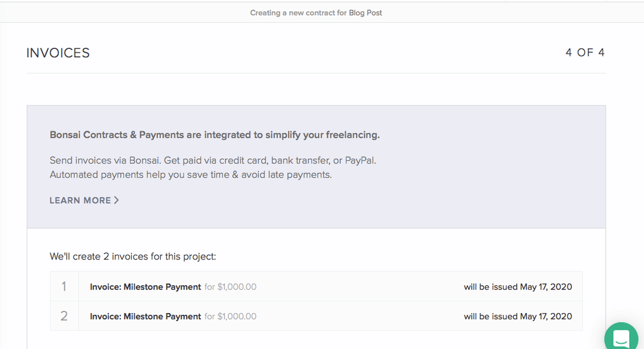
Task: Click the chevron arrow beside LEARN MORE
Action: click(116, 200)
